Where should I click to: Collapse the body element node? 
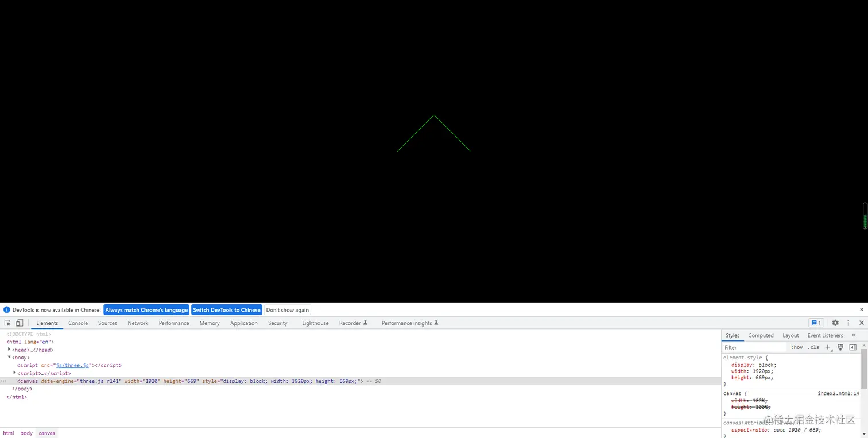9,357
